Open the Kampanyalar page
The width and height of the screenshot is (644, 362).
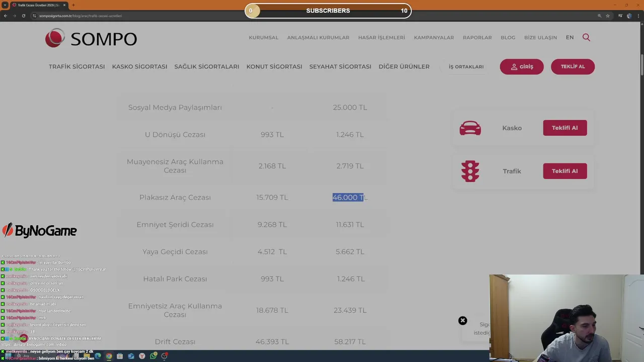434,37
